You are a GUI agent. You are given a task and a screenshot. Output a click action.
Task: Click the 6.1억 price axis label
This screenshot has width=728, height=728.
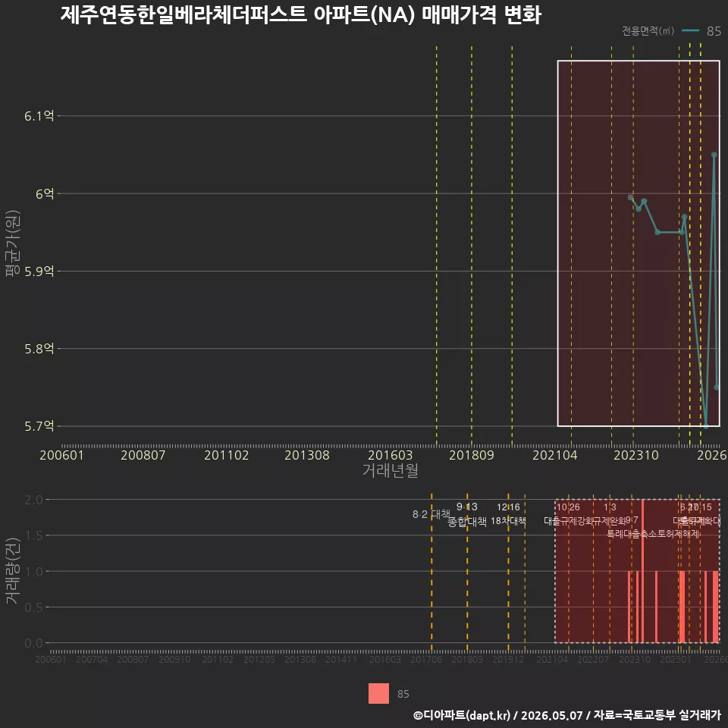(x=39, y=115)
